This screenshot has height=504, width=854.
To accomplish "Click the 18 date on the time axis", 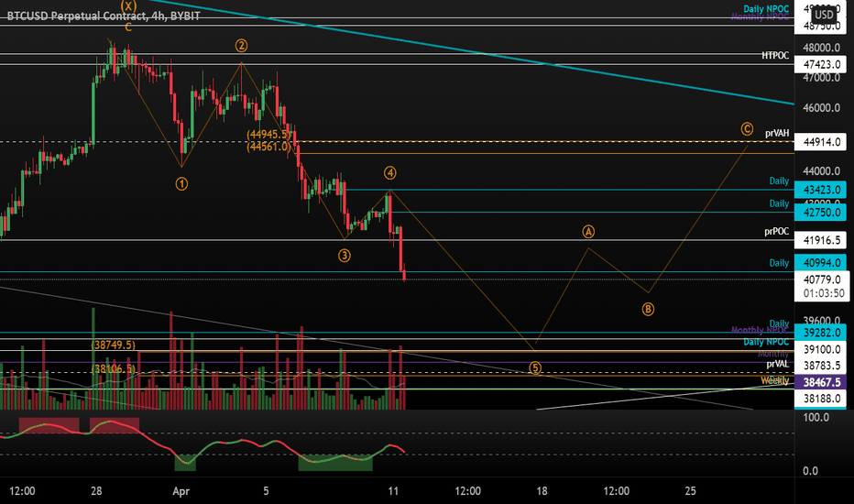I will (542, 491).
